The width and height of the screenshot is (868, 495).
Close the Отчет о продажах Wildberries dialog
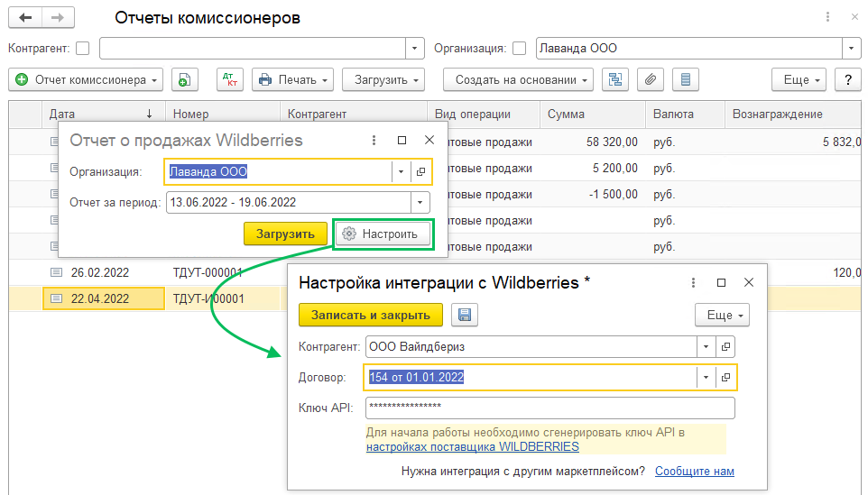tap(429, 141)
